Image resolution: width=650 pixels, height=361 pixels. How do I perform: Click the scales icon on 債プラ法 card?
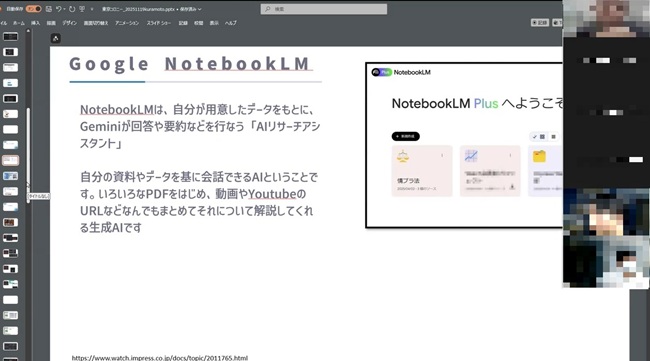click(x=403, y=157)
